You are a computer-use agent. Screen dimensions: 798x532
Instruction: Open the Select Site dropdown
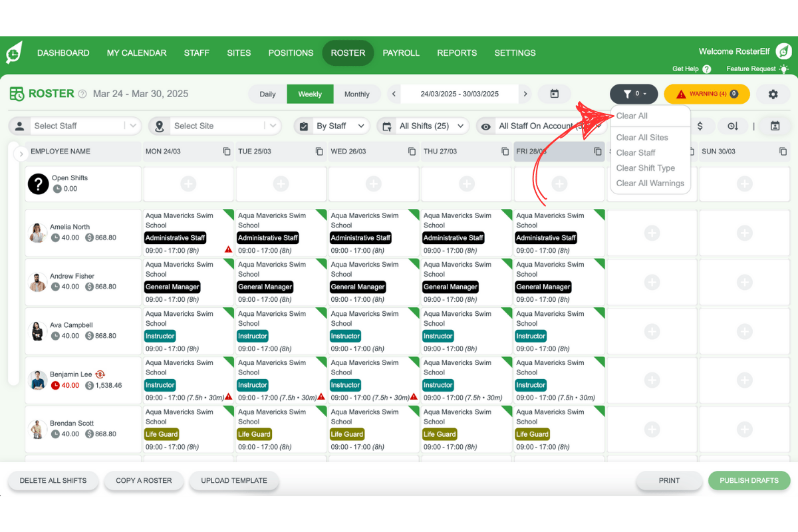pyautogui.click(x=219, y=125)
